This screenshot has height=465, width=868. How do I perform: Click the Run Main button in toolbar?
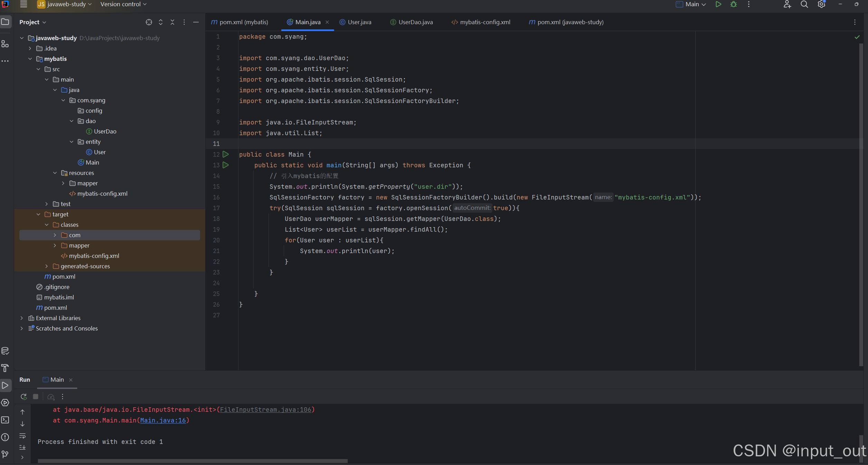pos(718,4)
